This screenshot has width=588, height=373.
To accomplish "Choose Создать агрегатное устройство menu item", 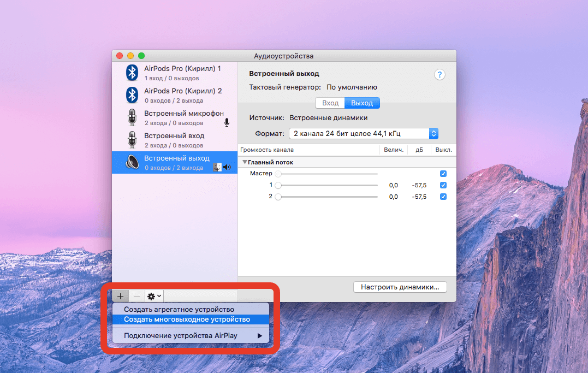I will (x=179, y=309).
